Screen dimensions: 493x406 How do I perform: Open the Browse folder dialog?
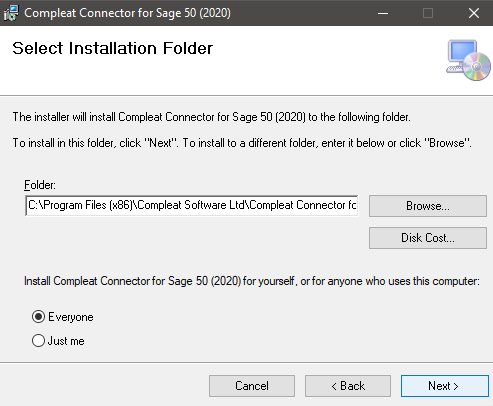[428, 206]
